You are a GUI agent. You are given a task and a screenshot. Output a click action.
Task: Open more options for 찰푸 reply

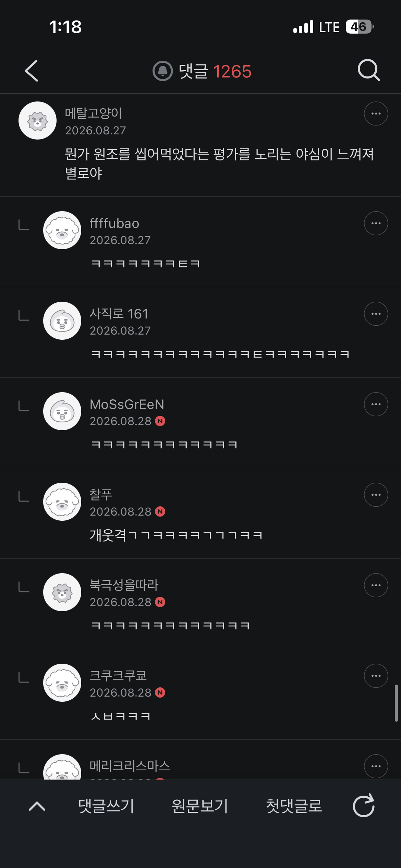[376, 495]
